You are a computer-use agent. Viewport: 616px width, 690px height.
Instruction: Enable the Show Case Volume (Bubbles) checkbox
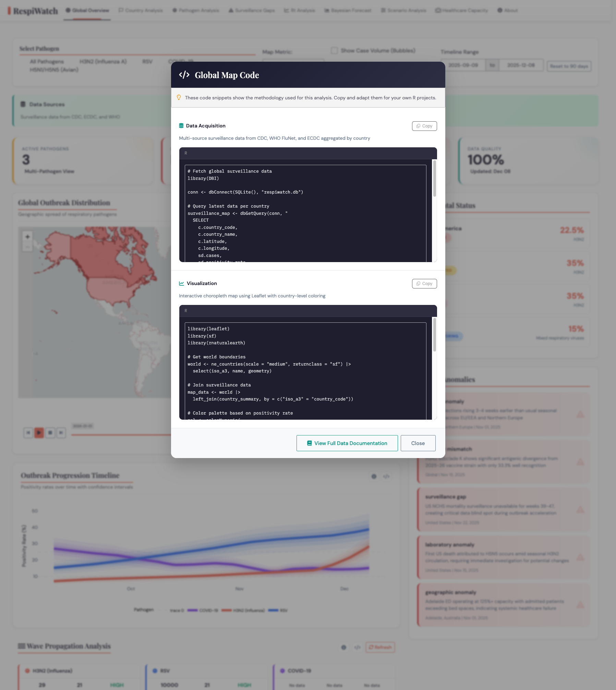334,50
